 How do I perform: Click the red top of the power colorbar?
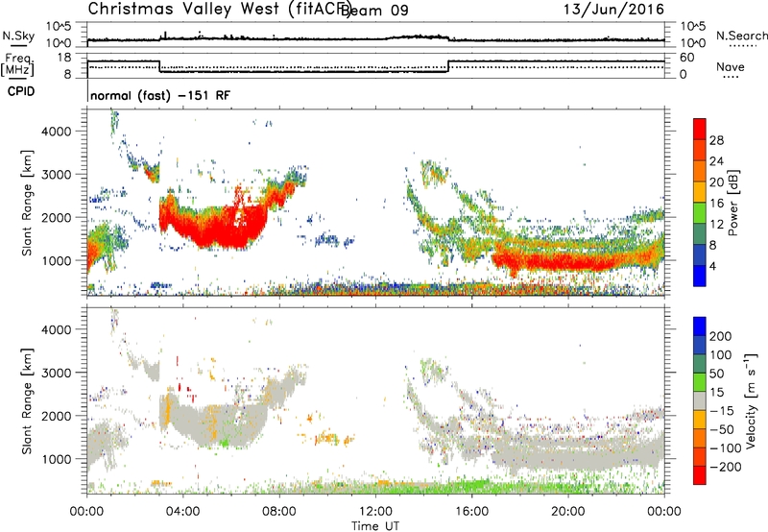700,129
